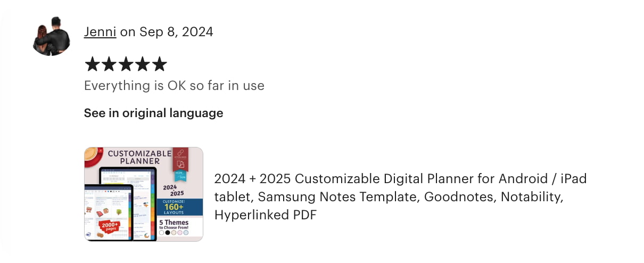Image resolution: width=644 pixels, height=263 pixels.
Task: Click the review date Sep 8, 2024
Action: [x=176, y=32]
